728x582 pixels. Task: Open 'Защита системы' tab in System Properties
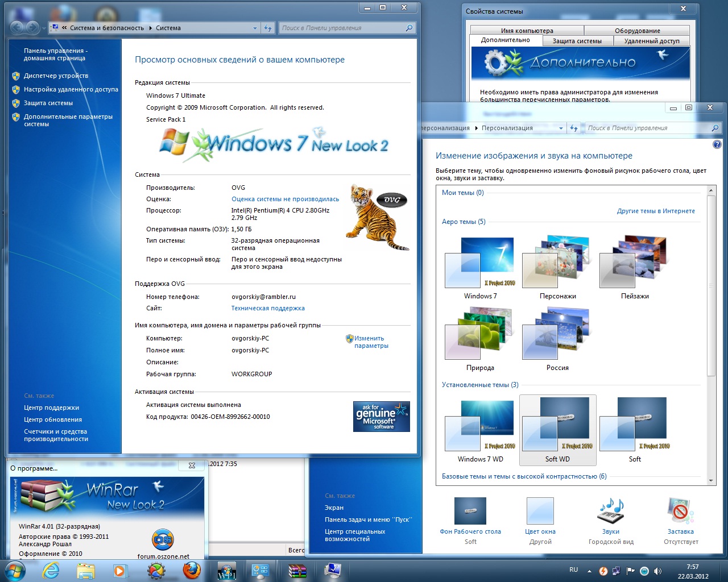[577, 41]
